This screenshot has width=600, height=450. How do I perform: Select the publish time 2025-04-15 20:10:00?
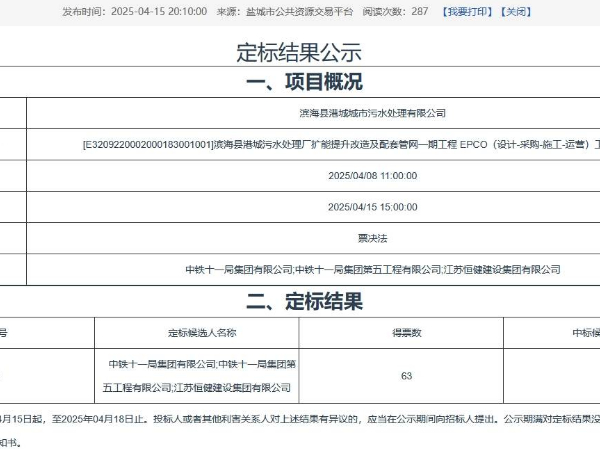coord(159,11)
